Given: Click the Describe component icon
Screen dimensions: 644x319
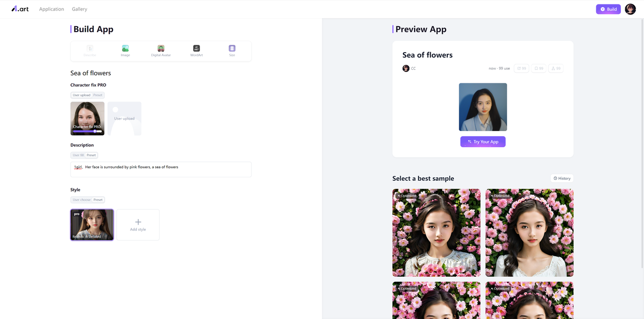Looking at the screenshot, I should tap(90, 49).
